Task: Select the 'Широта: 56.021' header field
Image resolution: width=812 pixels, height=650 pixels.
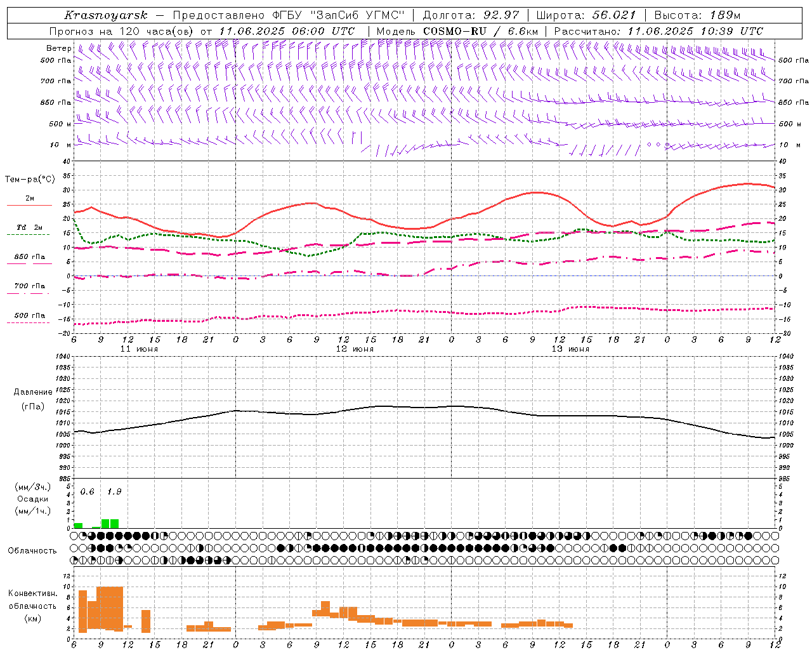Action: pyautogui.click(x=586, y=15)
